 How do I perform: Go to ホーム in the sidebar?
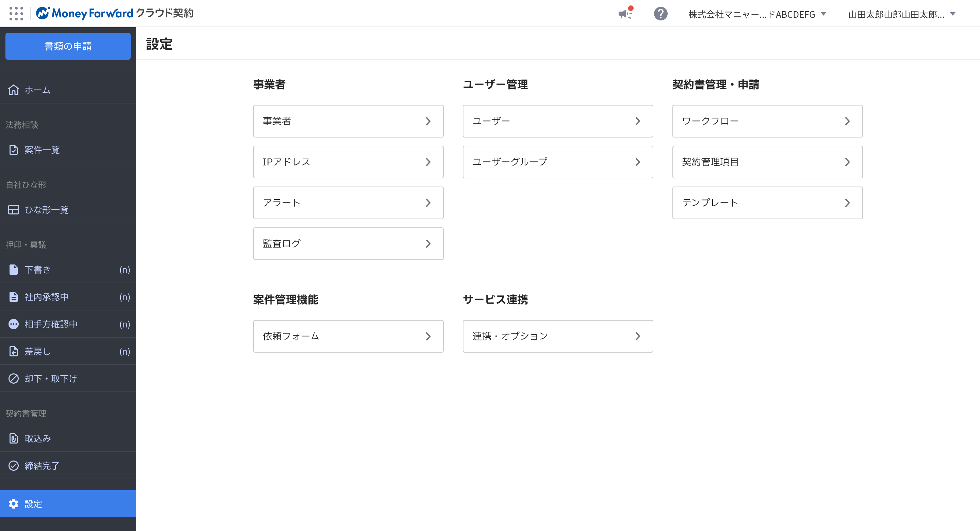click(68, 90)
